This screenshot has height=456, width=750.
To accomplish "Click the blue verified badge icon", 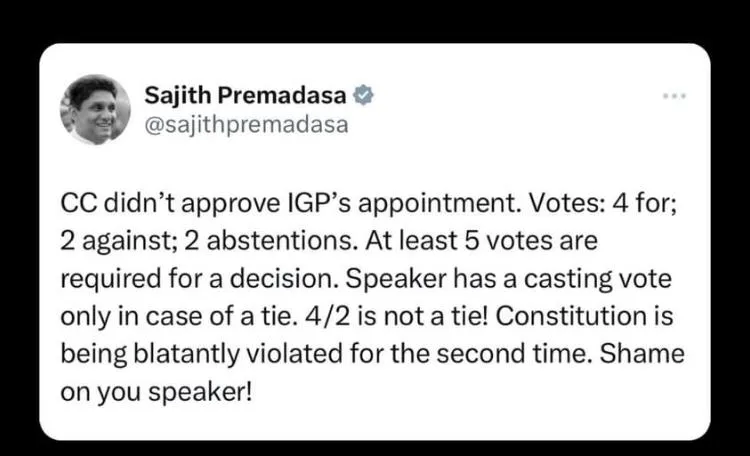I will point(363,95).
